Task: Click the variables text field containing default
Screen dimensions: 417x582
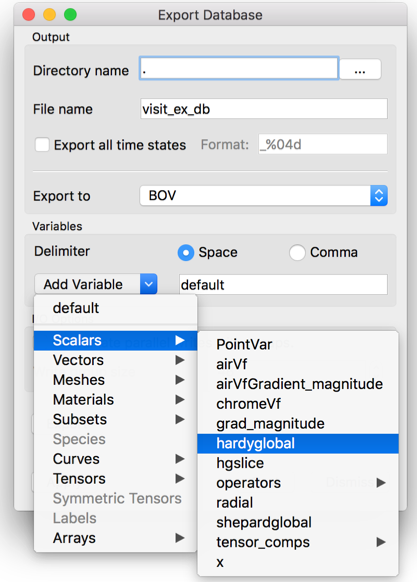Action: coord(283,285)
